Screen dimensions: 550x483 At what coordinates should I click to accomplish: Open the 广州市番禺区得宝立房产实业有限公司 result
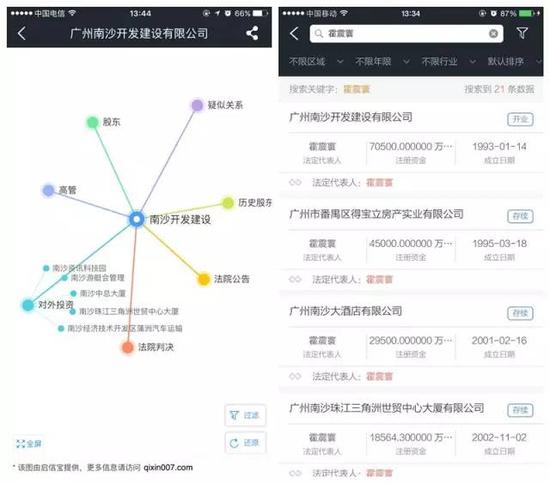tap(376, 214)
